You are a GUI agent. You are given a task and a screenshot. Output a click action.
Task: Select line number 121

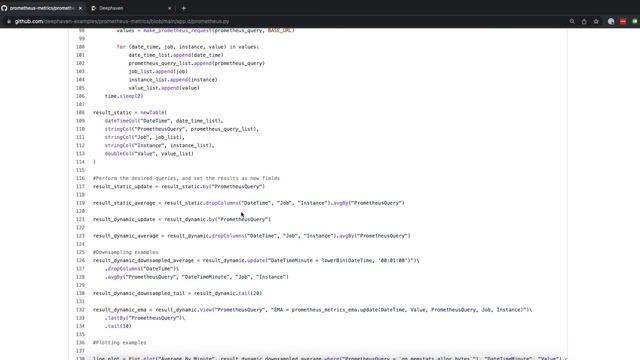[80, 219]
